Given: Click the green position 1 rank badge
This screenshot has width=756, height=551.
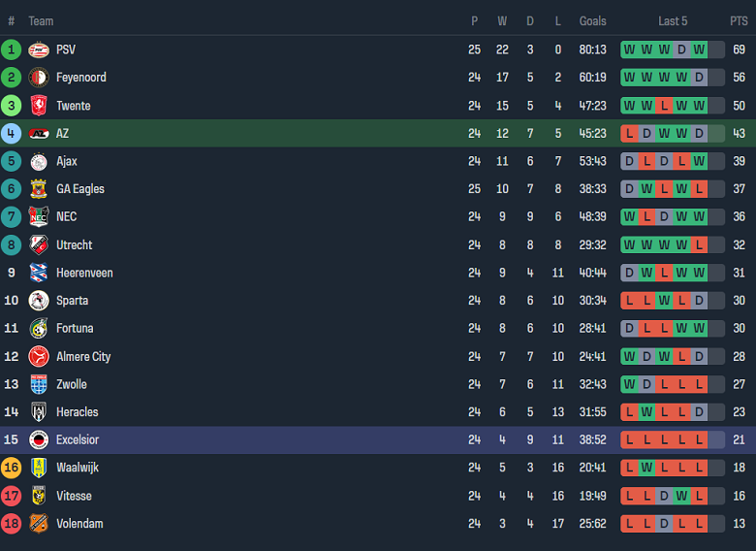Looking at the screenshot, I should (x=12, y=49).
